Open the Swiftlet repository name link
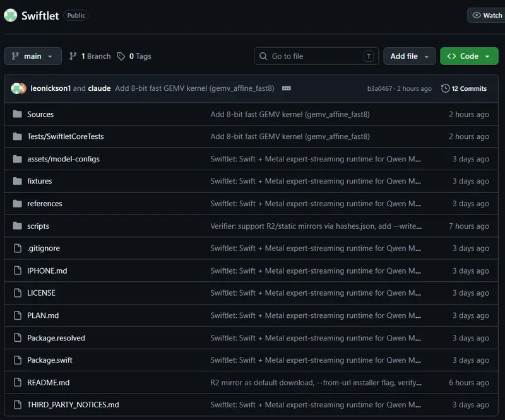 point(40,15)
